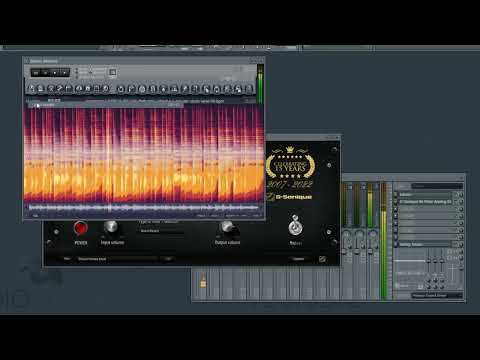The height and width of the screenshot is (360, 480).
Task: Click the middle mixer EQ band slider
Action: (x=435, y=261)
